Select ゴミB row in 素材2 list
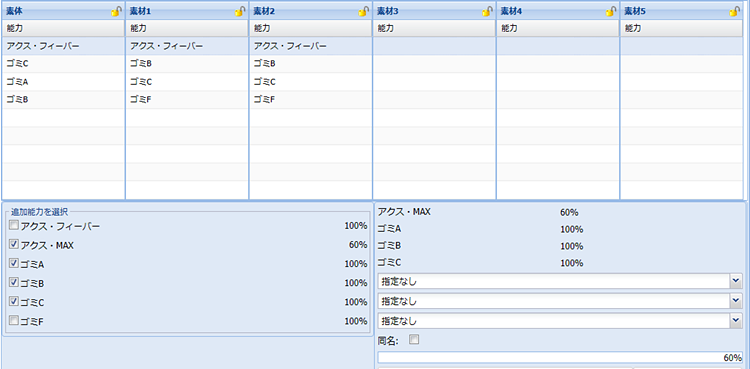 (310, 64)
